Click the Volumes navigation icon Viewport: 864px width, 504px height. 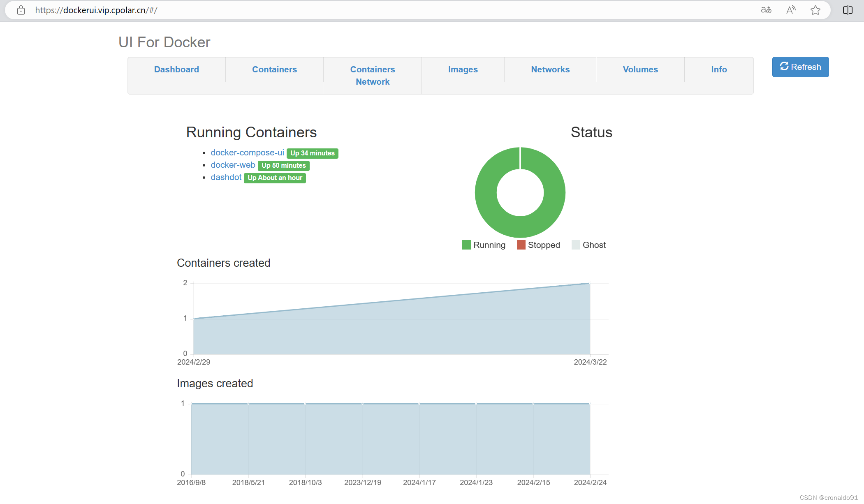[640, 69]
